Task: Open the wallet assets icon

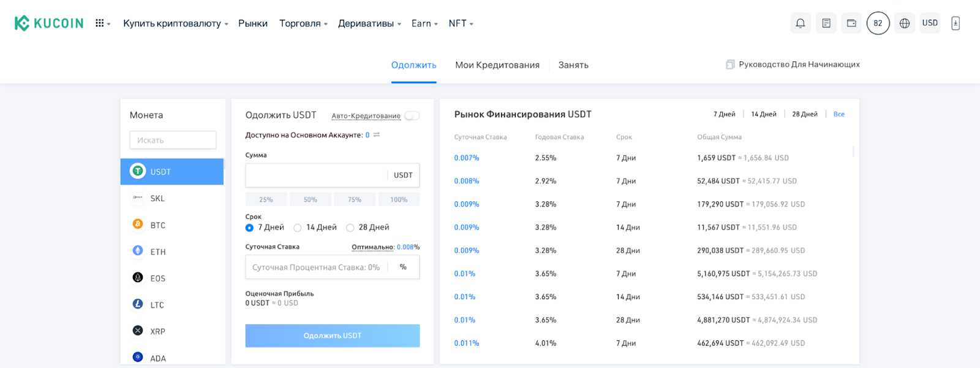Action: (x=851, y=23)
